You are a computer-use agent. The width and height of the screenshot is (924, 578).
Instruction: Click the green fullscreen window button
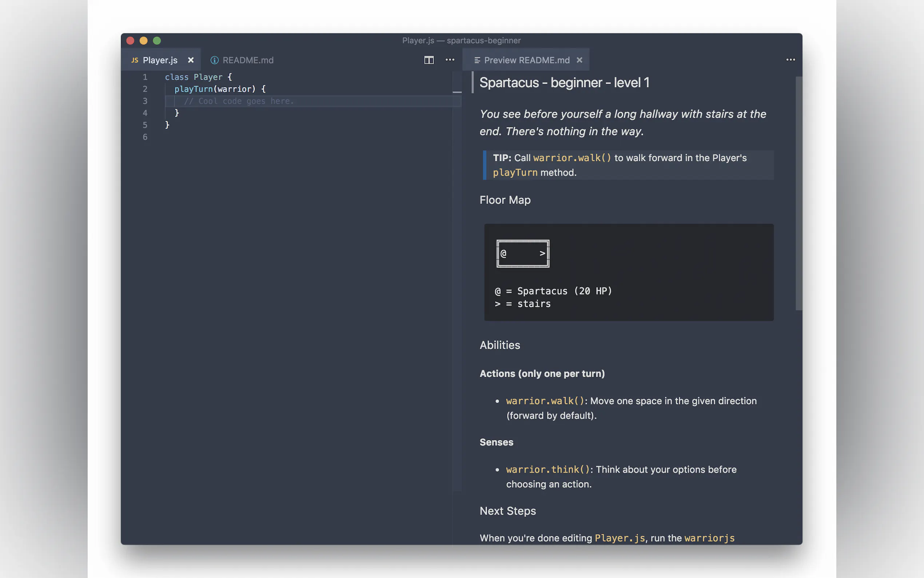click(157, 40)
